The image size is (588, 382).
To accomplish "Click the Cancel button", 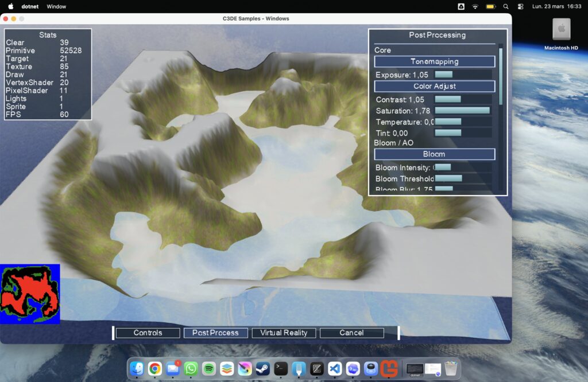I will pos(351,333).
